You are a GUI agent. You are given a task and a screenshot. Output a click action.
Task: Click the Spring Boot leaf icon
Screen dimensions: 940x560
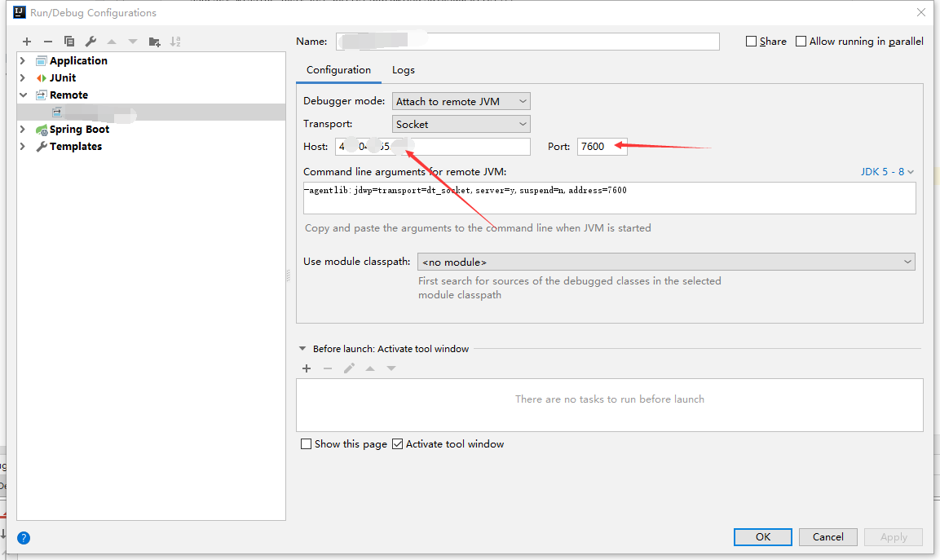pos(42,130)
